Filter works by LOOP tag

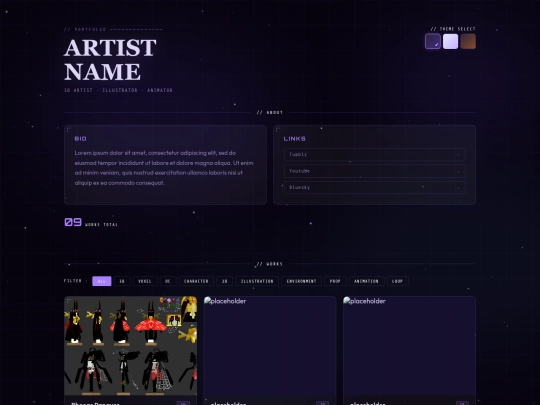397,281
